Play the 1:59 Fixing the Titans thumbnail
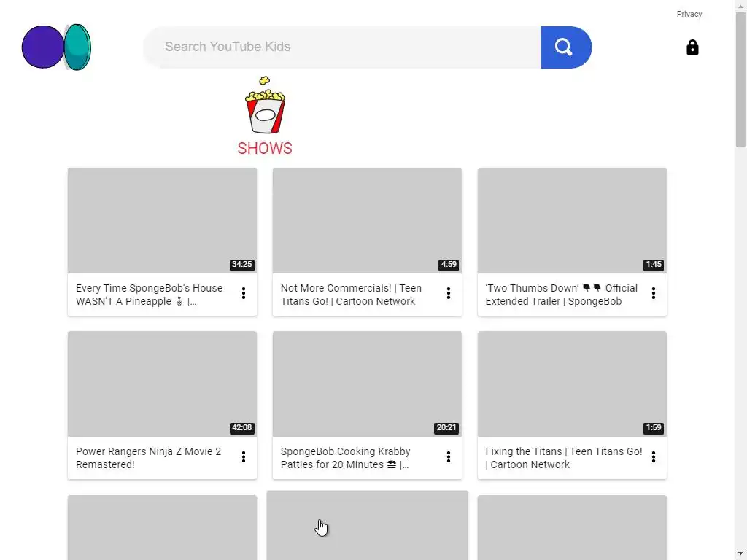This screenshot has width=747, height=560. tap(572, 384)
